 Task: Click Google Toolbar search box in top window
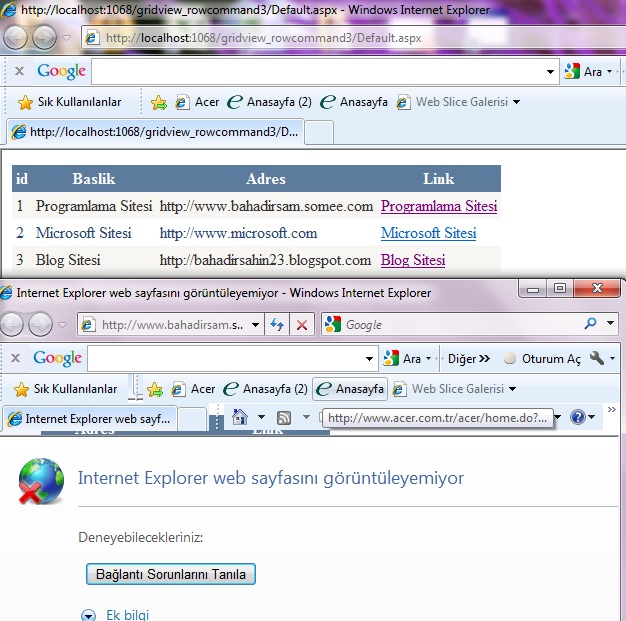click(317, 72)
